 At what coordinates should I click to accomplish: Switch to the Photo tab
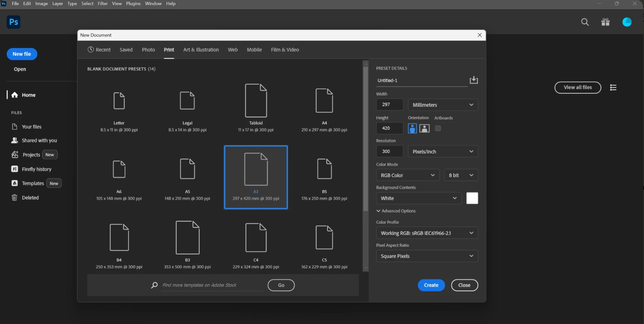pos(149,50)
